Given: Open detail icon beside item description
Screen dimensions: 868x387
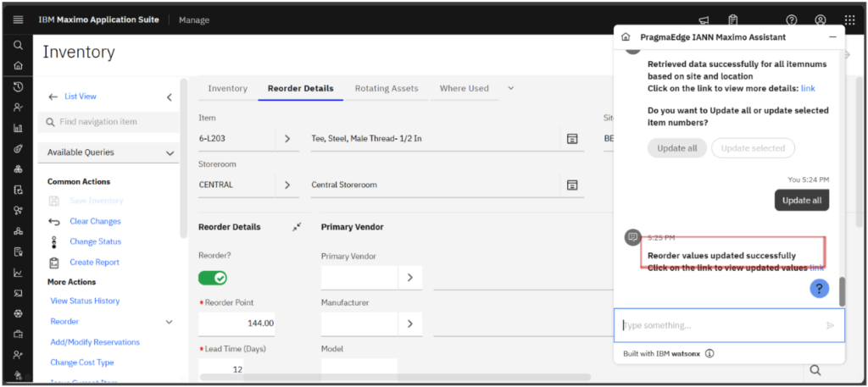Looking at the screenshot, I should [572, 138].
